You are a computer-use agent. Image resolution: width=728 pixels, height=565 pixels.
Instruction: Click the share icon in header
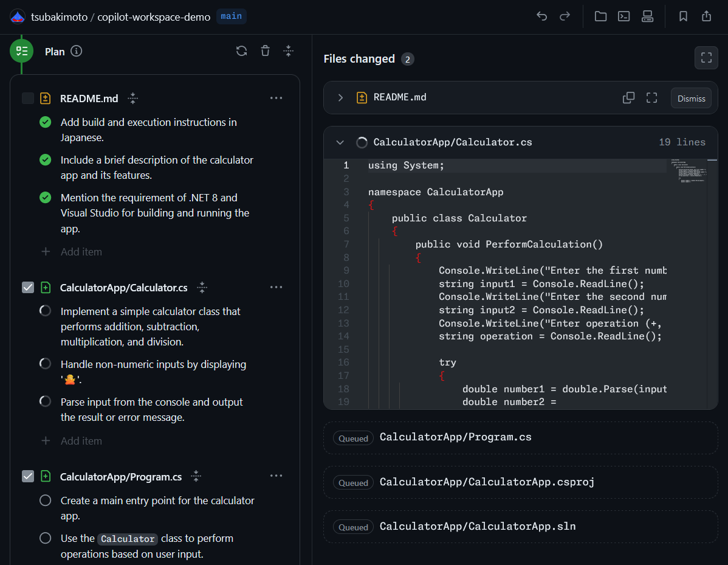pyautogui.click(x=706, y=16)
